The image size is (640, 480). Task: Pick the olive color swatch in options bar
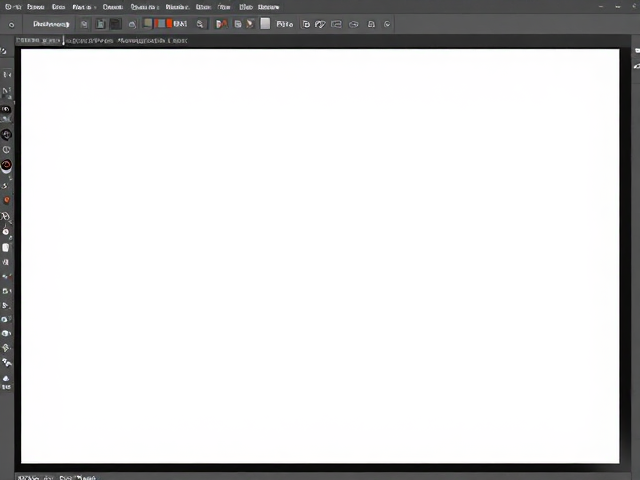tap(148, 24)
